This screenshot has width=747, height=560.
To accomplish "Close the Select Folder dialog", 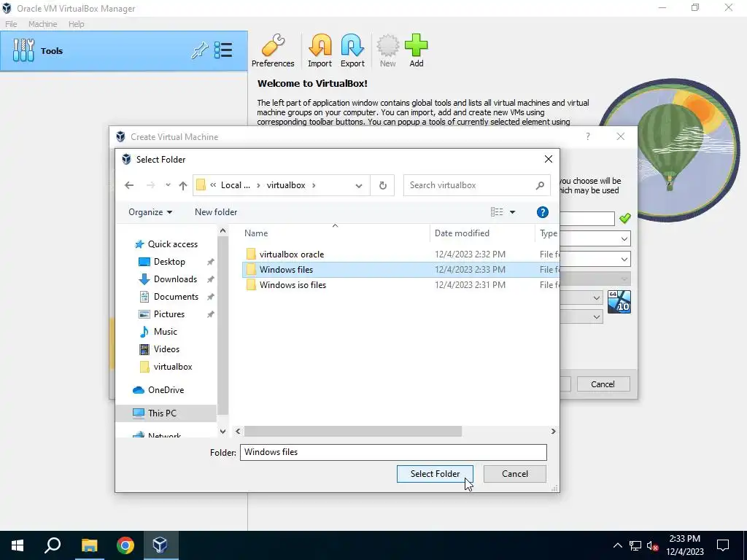I will click(549, 159).
